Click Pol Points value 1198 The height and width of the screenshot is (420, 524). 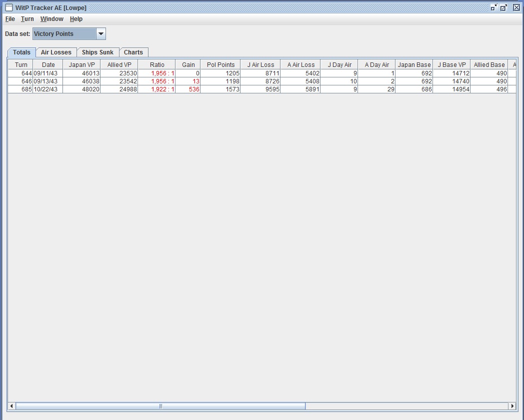[x=220, y=81]
